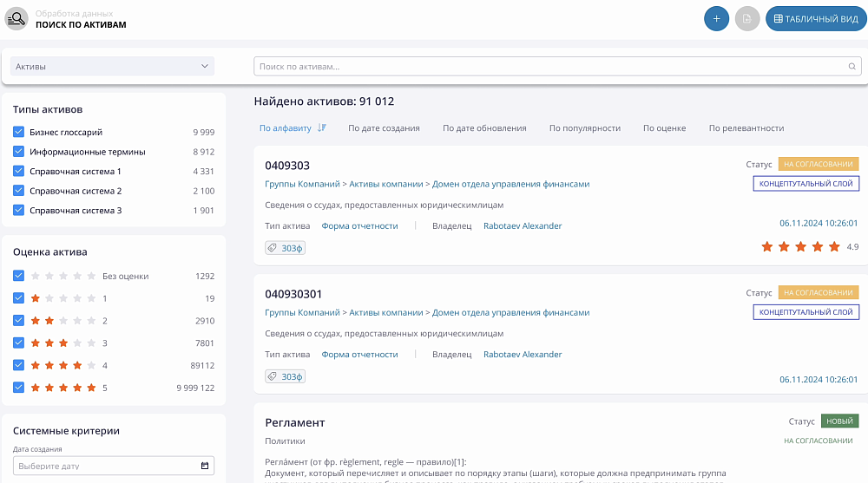This screenshot has height=483, width=868.
Task: Sort results По дате обновления
Action: (x=484, y=127)
